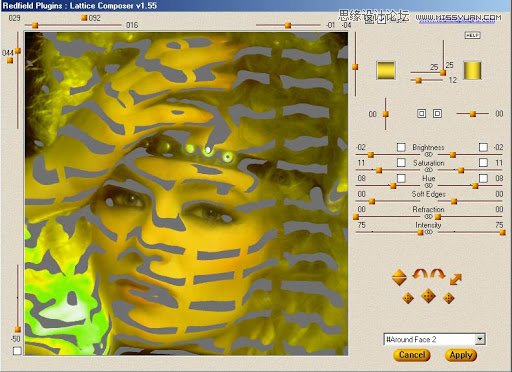This screenshot has width=512, height=372.
Task: Click the left Refraction slider handle
Action: (356, 217)
